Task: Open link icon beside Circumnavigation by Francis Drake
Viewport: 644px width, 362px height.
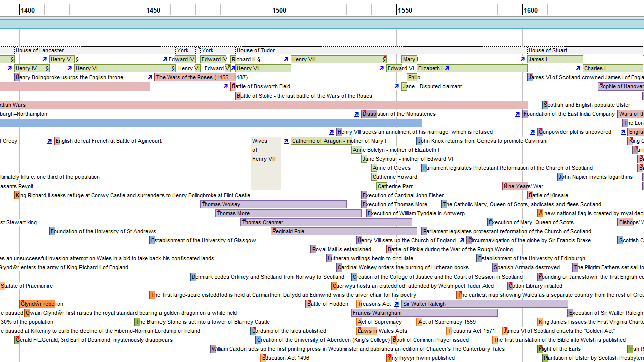Action: (462, 240)
